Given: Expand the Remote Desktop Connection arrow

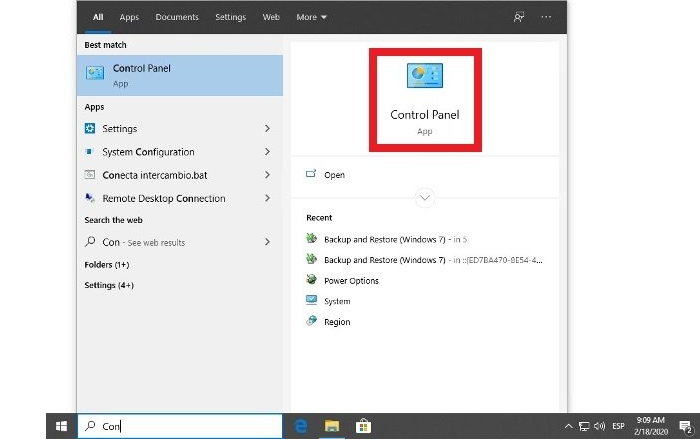Looking at the screenshot, I should coord(267,198).
